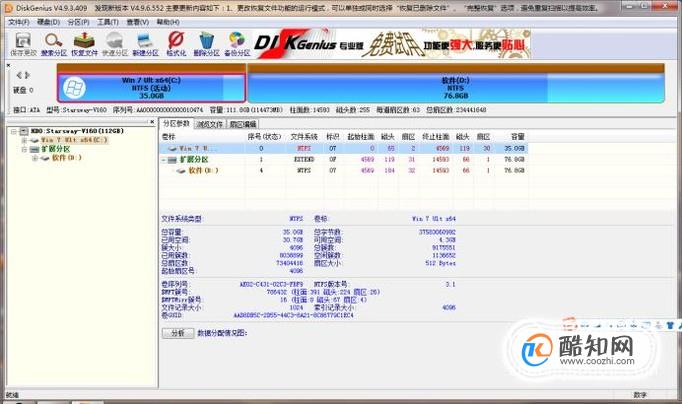Screen dimensions: 682x404
Task: Open the 备份分区 backup partition tool
Action: coord(237,44)
